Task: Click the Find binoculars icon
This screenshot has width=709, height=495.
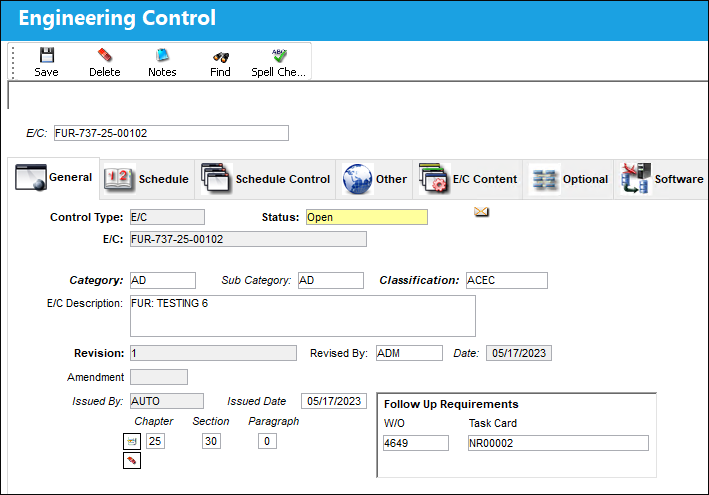Action: 221,57
